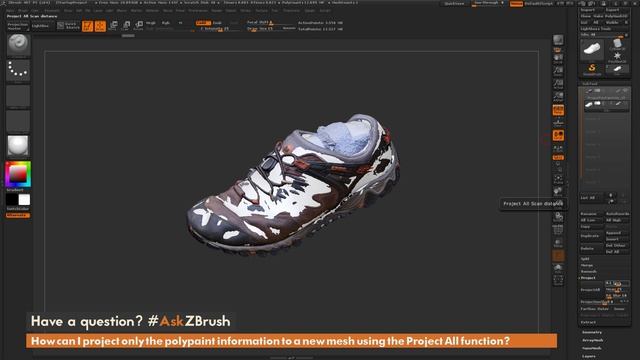Screen dimensions: 640x360
Task: Open the Alpha menu in menu bar
Action: tap(10, 11)
